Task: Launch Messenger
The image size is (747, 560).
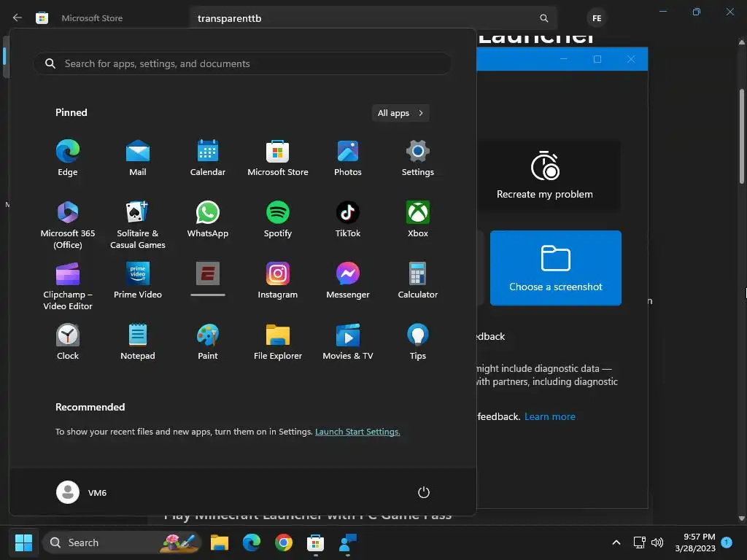Action: (348, 281)
